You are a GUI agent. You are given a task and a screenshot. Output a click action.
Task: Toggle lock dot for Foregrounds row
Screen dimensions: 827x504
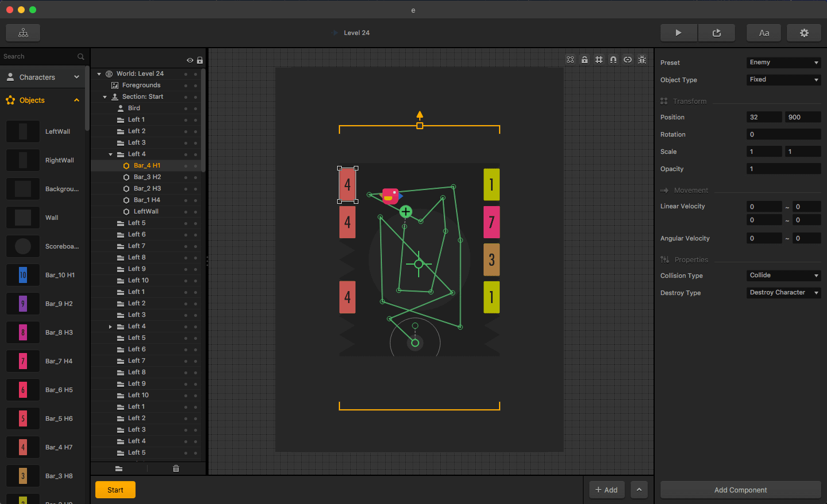tap(195, 86)
